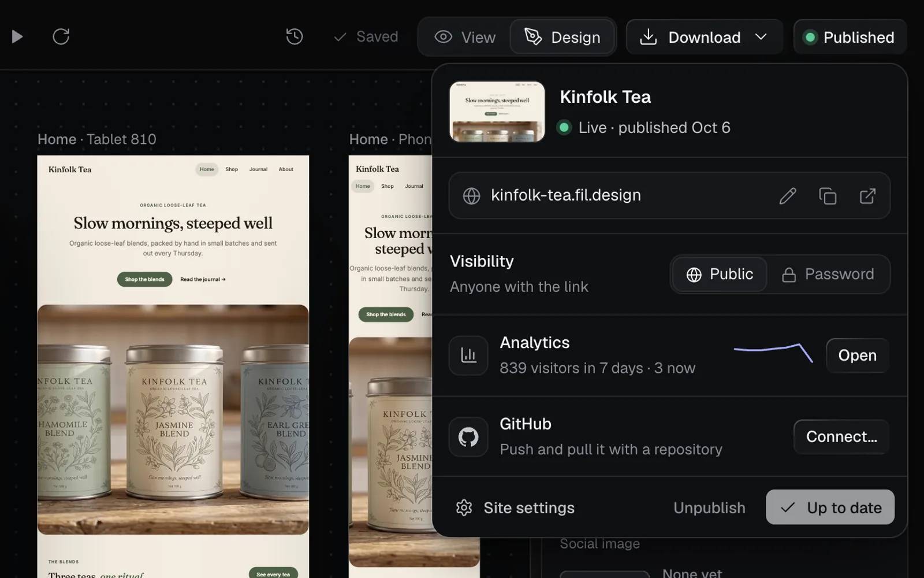Switch to View mode

pos(465,37)
